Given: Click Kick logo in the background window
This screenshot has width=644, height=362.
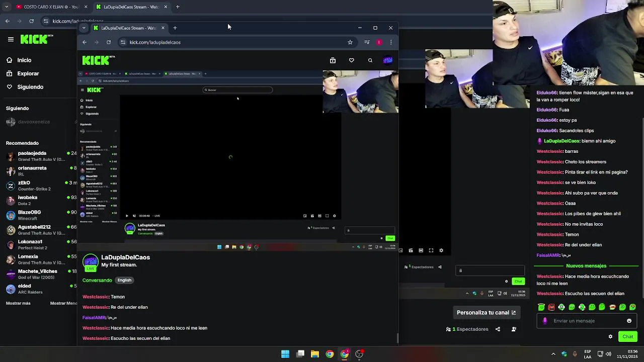Looking at the screenshot, I should pyautogui.click(x=37, y=39).
